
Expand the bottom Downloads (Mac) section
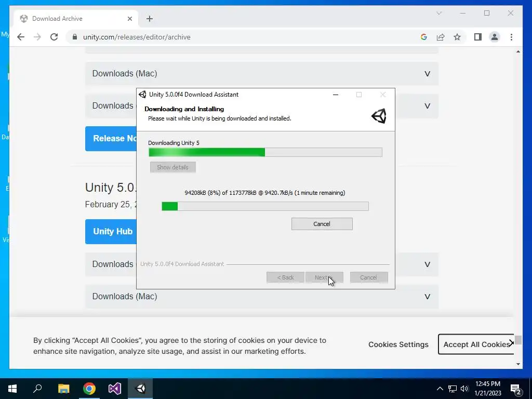pos(262,297)
